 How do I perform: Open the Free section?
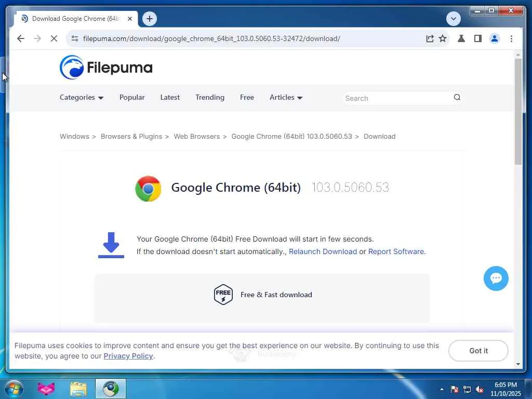pos(247,97)
